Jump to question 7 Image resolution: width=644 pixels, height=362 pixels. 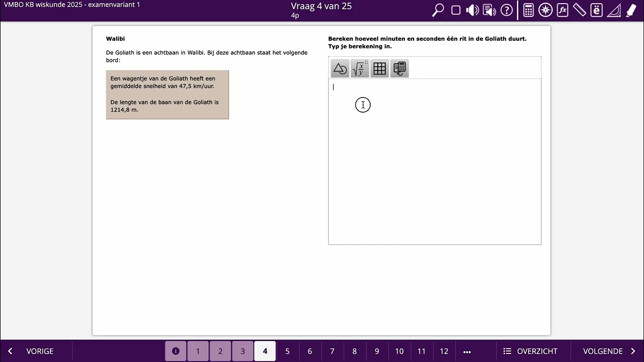coord(332,351)
